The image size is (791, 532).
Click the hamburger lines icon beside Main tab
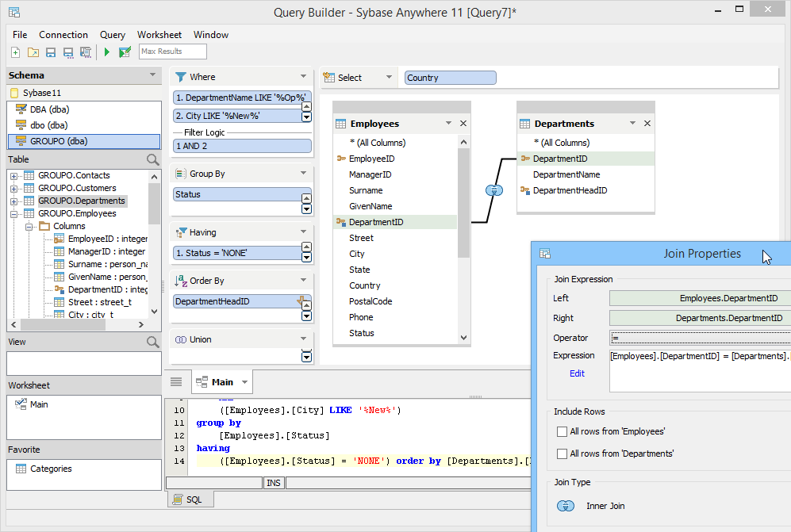(x=176, y=381)
